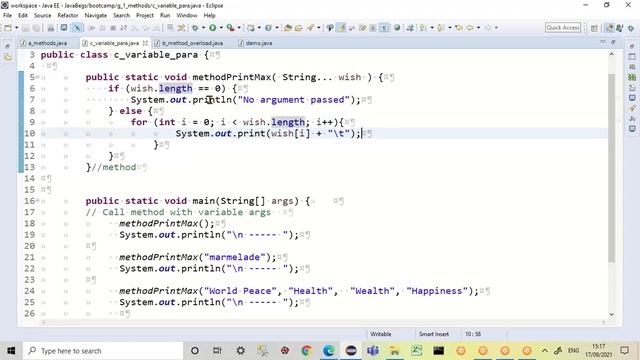Open dropdown arrow beside Debug icon

pos(203,28)
